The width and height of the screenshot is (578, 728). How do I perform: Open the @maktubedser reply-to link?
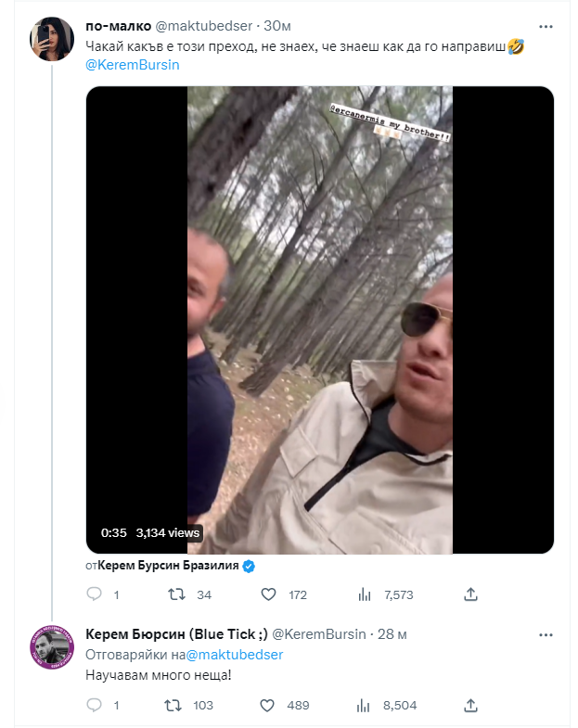coord(235,655)
